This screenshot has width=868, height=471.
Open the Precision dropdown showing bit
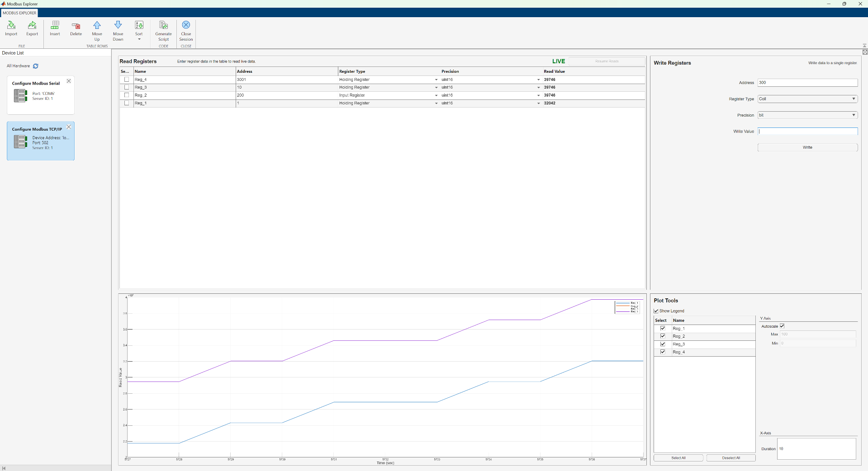[x=854, y=115]
